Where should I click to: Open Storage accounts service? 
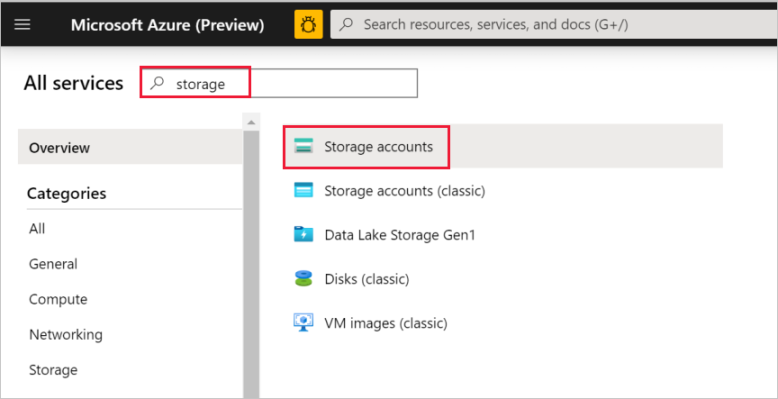503,146
